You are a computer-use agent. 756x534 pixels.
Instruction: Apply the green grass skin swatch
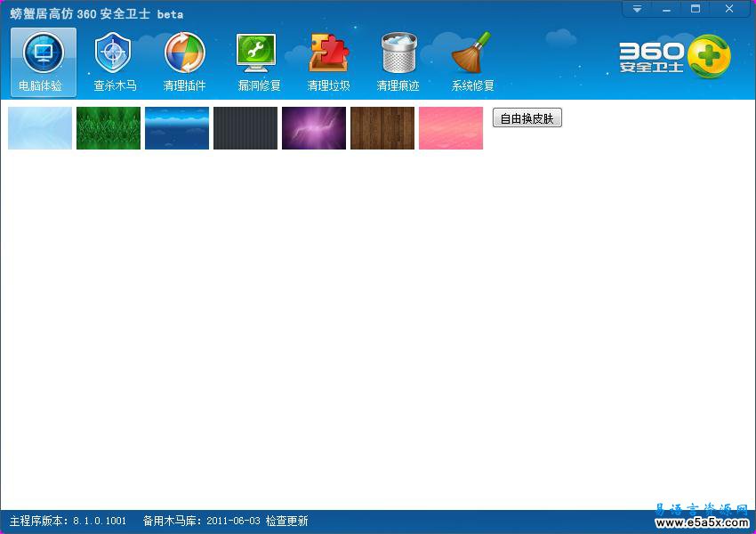109,128
